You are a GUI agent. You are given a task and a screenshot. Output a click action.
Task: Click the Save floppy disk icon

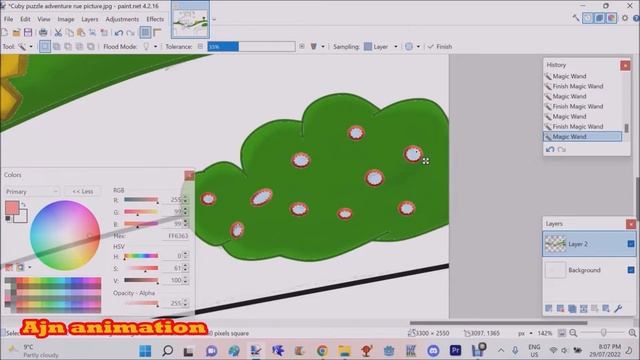(28, 32)
